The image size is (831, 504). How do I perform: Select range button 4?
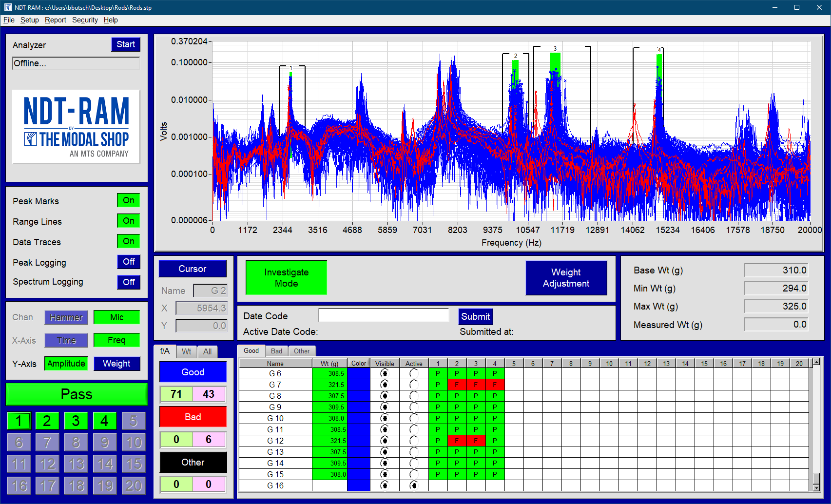coord(105,421)
